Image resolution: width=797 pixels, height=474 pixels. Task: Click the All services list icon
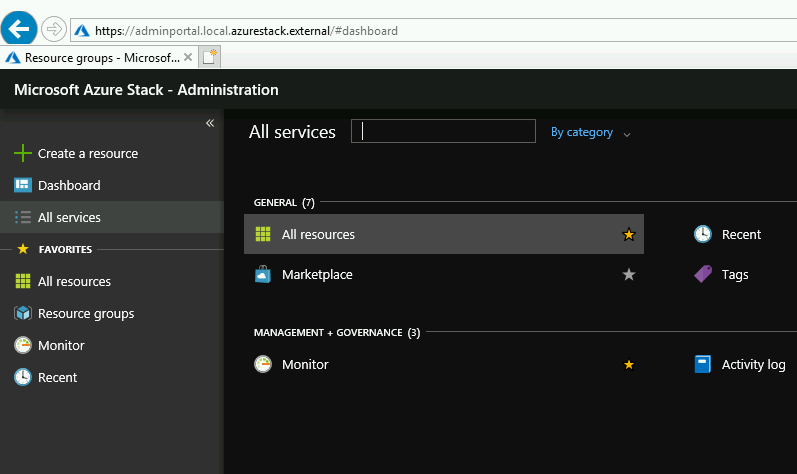(23, 217)
